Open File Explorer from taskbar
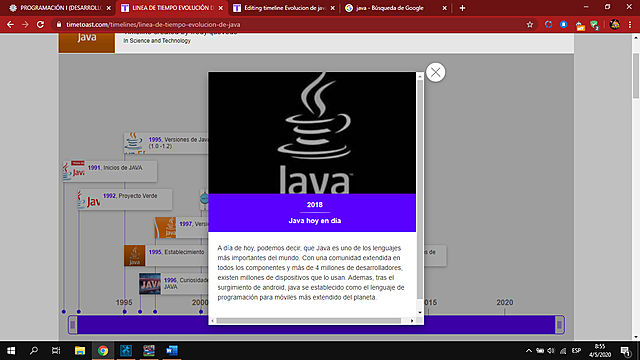 click(80, 351)
